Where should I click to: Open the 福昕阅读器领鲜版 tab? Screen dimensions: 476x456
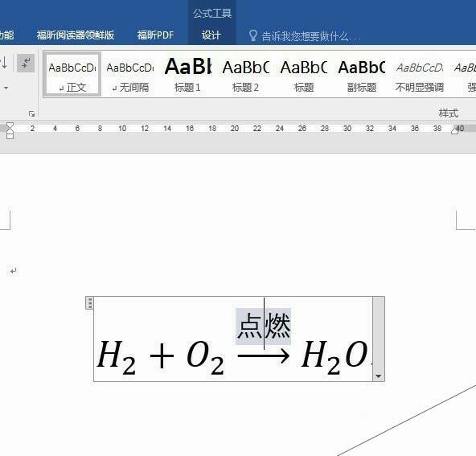click(76, 35)
